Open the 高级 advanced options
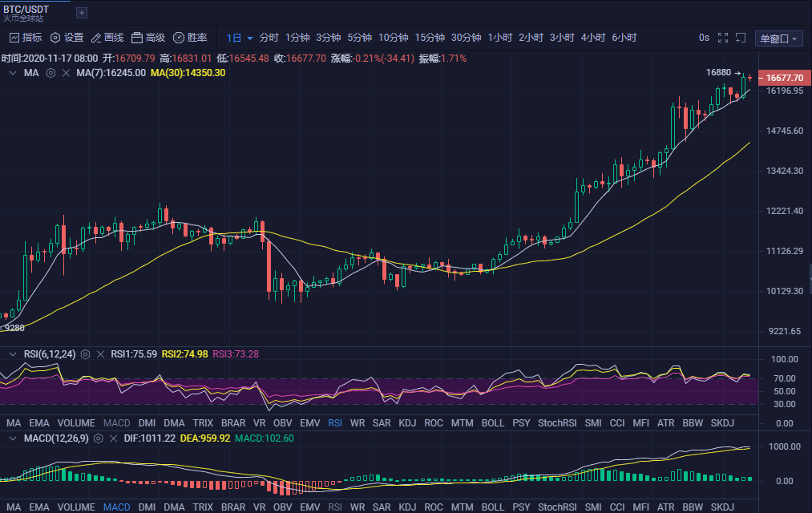Image resolution: width=812 pixels, height=513 pixels. 148,37
